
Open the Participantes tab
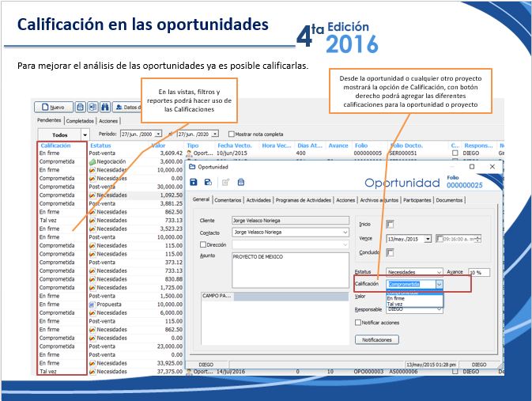pos(417,200)
